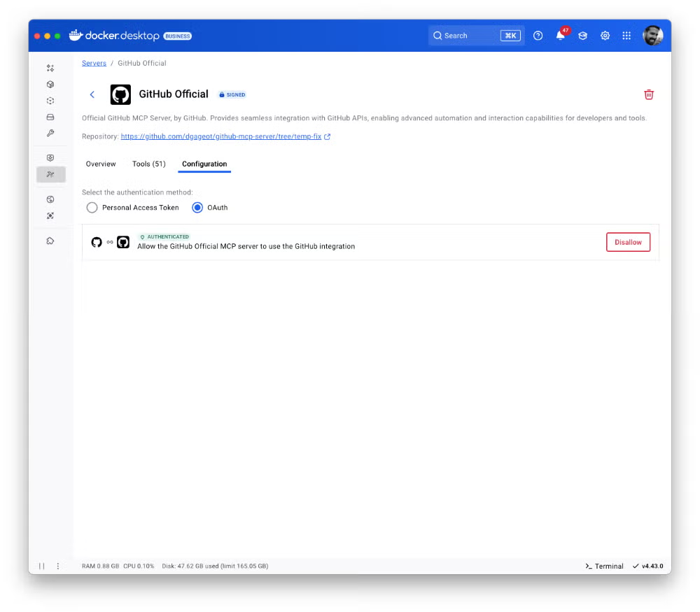Open Extensions puzzle-piece icon in sidebar

click(50, 241)
